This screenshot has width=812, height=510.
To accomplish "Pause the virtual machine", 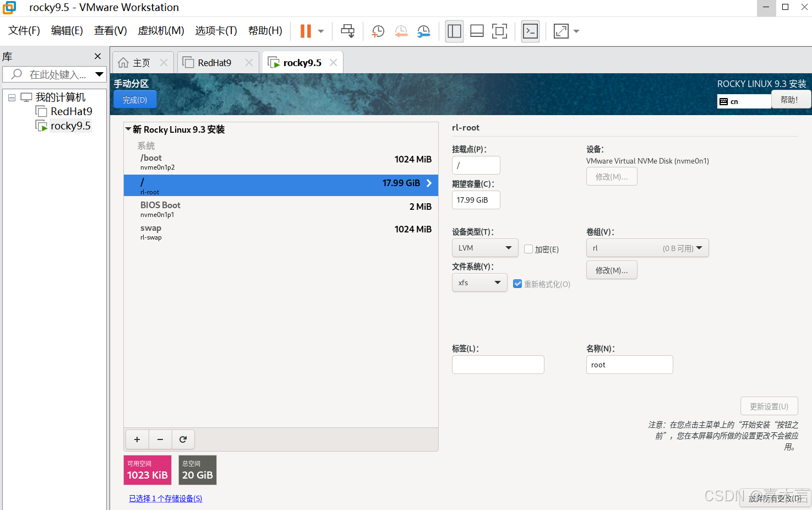I will coord(306,31).
